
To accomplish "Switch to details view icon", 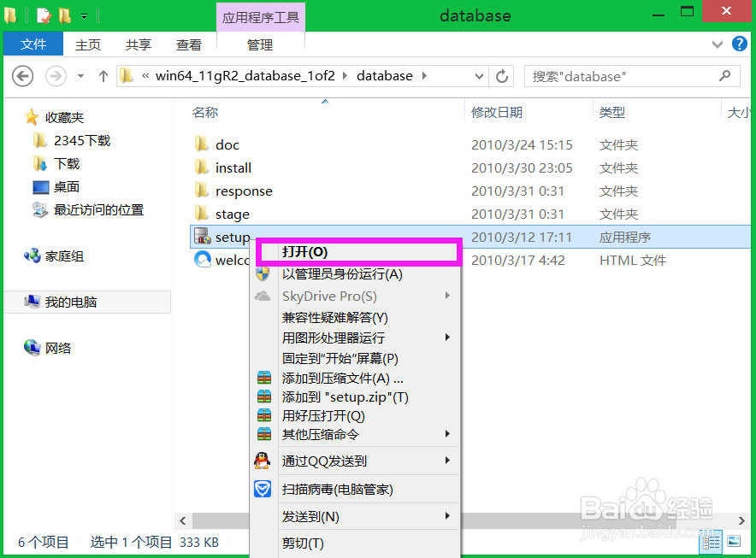I will (711, 542).
